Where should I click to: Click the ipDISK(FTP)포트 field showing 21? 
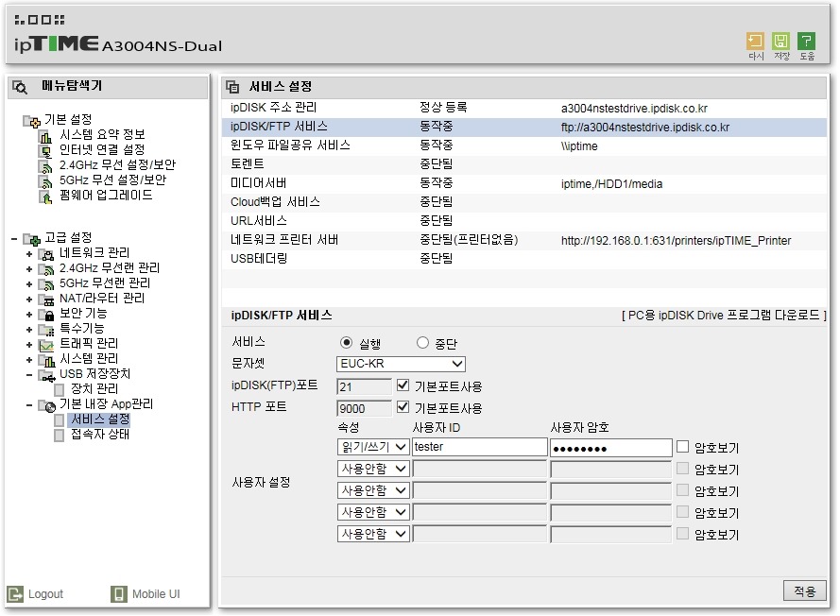pyautogui.click(x=365, y=386)
